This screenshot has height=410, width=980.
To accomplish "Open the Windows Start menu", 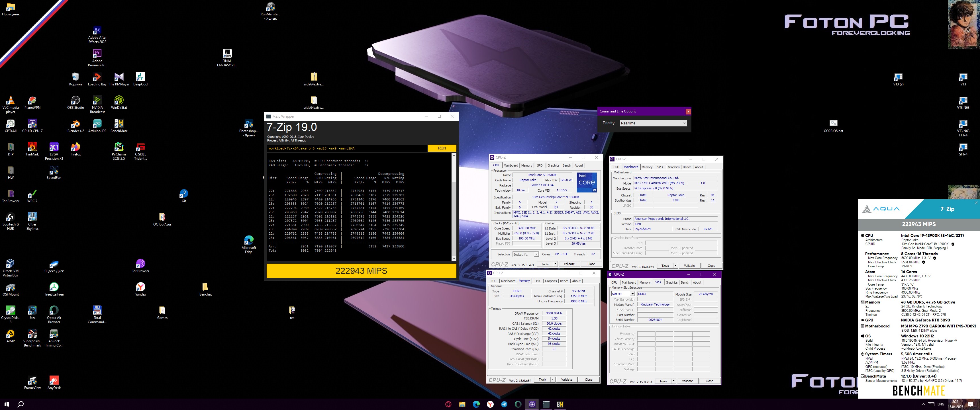I will coord(7,404).
